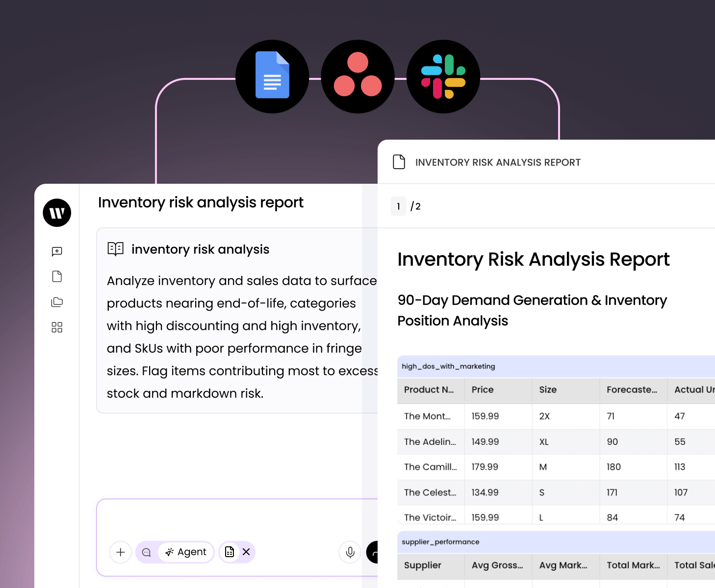Open the Agent selector
715x588 pixels.
point(186,552)
